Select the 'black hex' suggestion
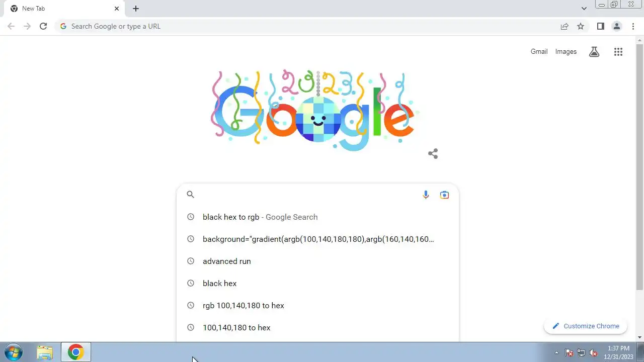 317,283
